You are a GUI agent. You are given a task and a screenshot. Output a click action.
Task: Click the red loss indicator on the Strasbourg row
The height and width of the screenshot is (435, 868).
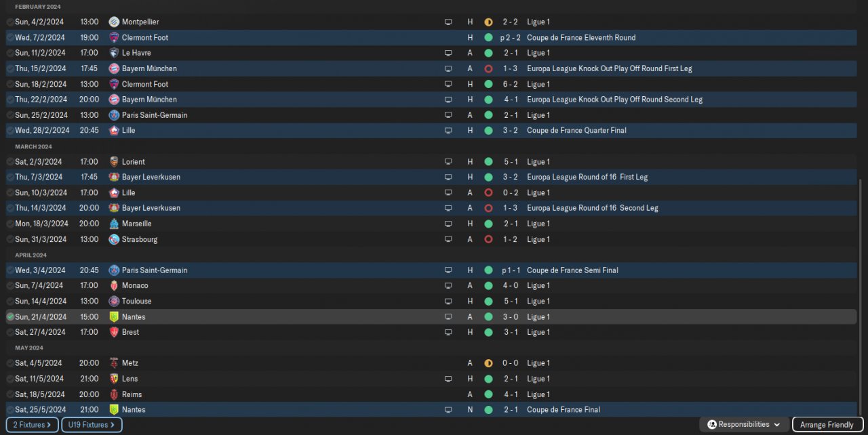(x=488, y=239)
